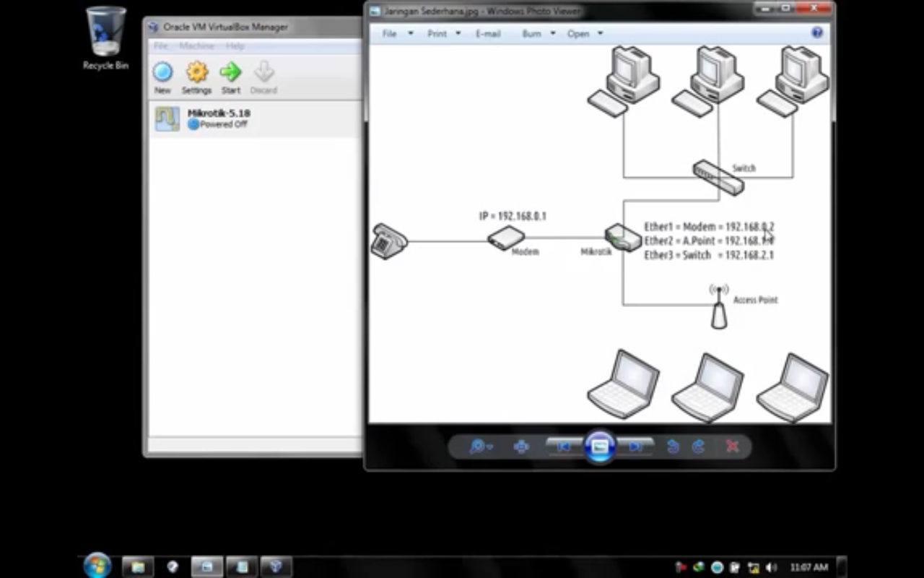Rotate photo counterclockwise

pos(673,447)
